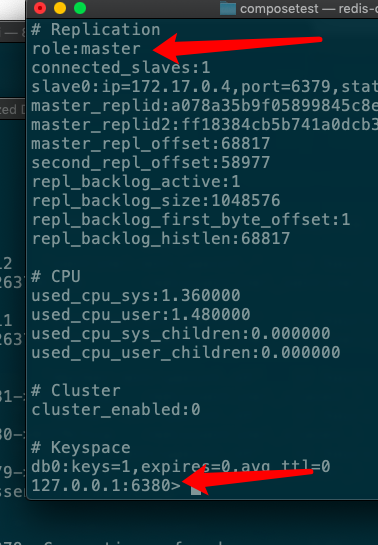This screenshot has height=545, width=378.
Task: Click the yellow minimize window button
Action: [x=60, y=8]
